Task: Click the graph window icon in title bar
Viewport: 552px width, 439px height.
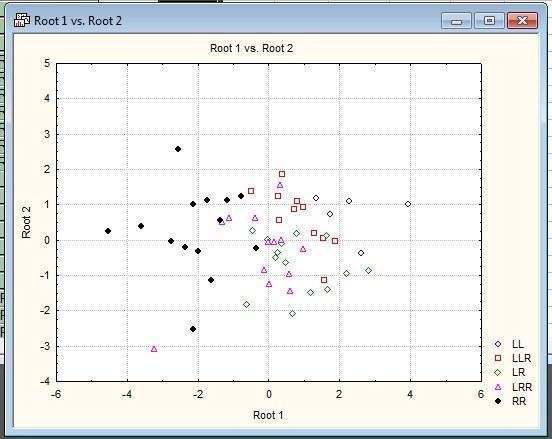Action: [21, 20]
